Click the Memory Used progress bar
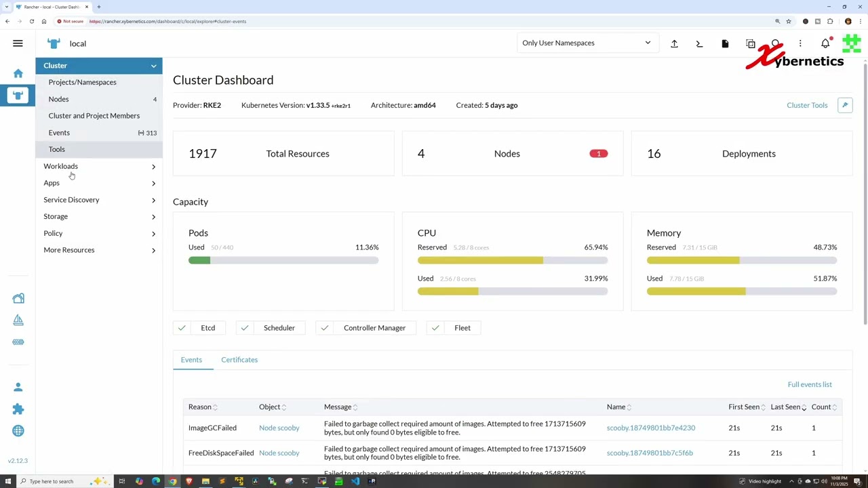Image resolution: width=868 pixels, height=488 pixels. click(x=742, y=291)
